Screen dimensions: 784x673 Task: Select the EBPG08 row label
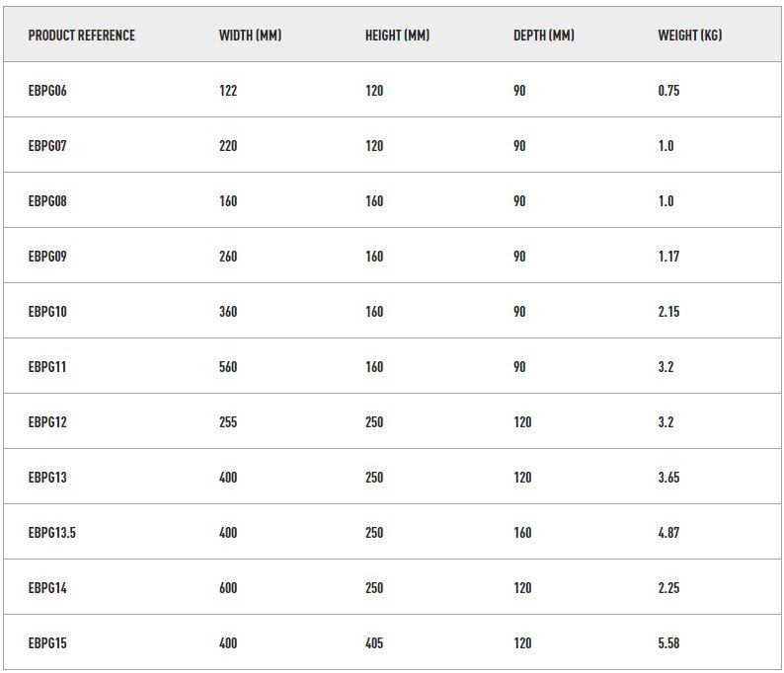coord(47,201)
